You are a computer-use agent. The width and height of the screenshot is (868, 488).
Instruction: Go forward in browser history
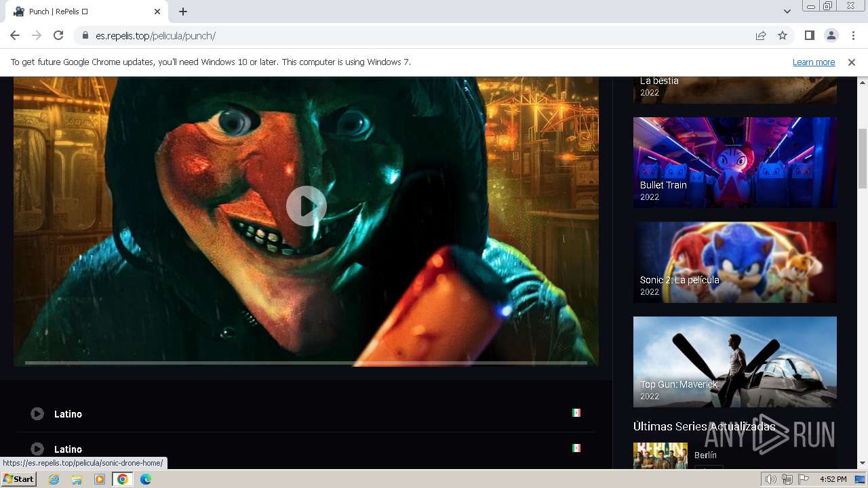(x=37, y=35)
